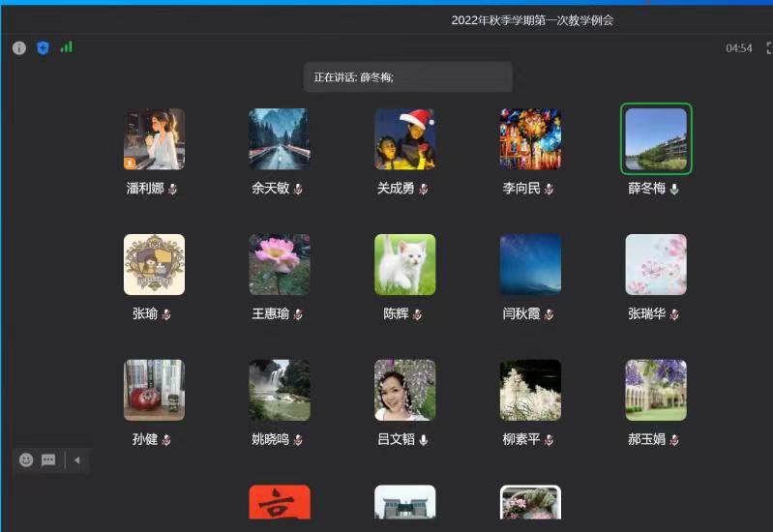This screenshot has width=773, height=532.
Task: Click the white kitten avatar of 陈辉
Action: click(404, 264)
